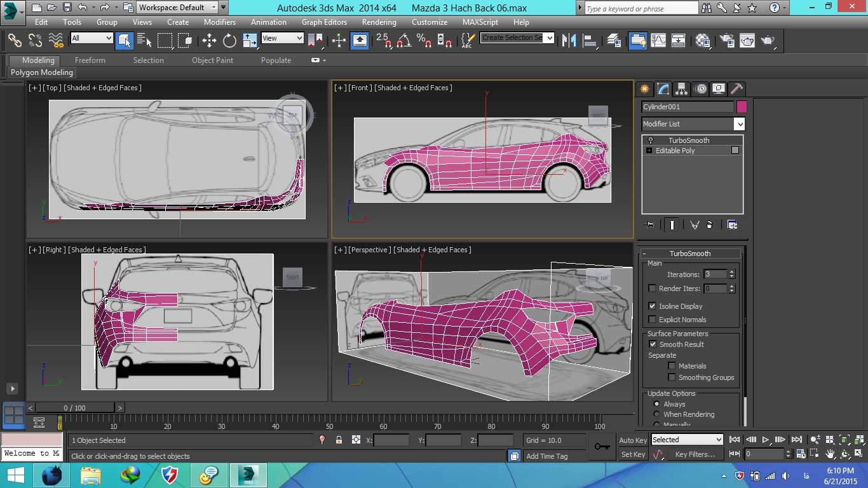Open Render Setup dialog

click(x=726, y=41)
